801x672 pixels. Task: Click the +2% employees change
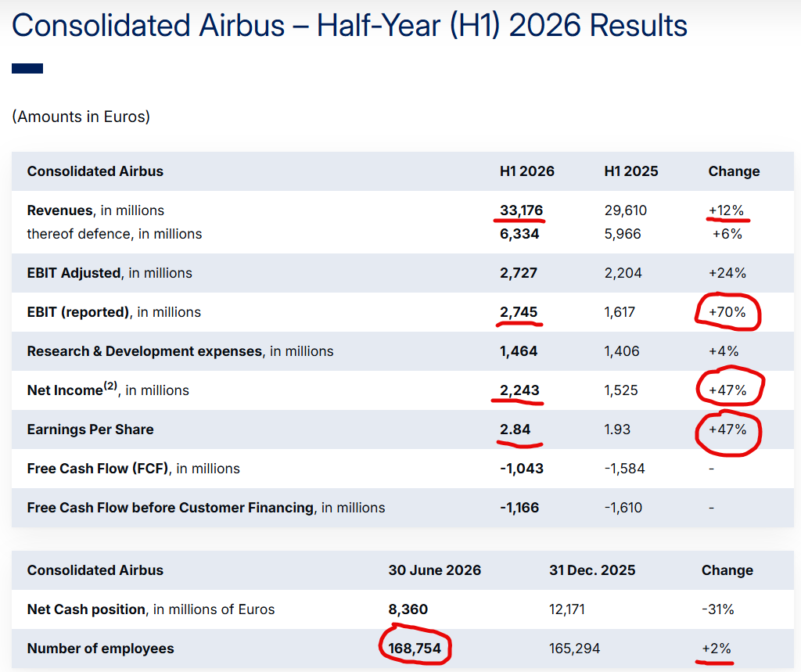point(717,649)
